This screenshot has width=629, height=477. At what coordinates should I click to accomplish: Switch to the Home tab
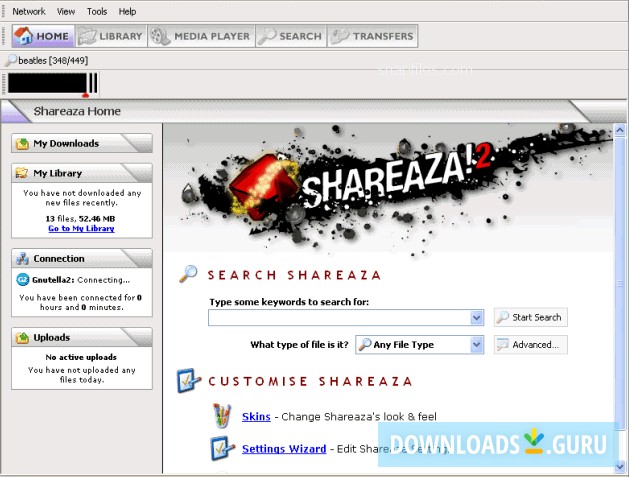pos(43,36)
